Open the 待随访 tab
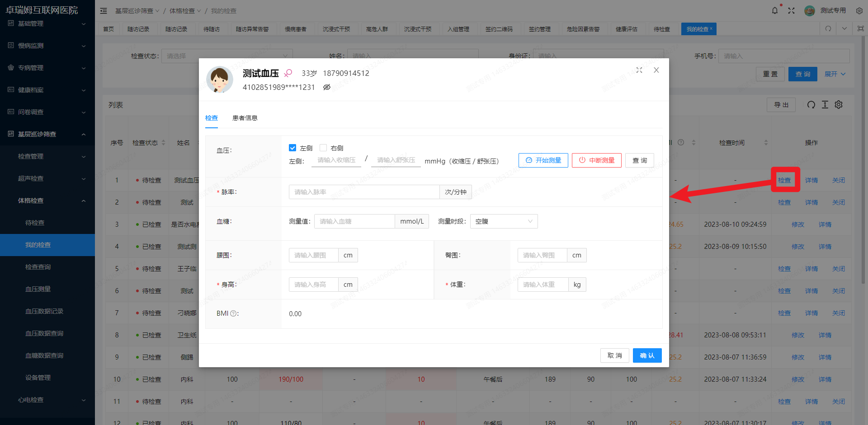The height and width of the screenshot is (425, 868). (x=212, y=29)
